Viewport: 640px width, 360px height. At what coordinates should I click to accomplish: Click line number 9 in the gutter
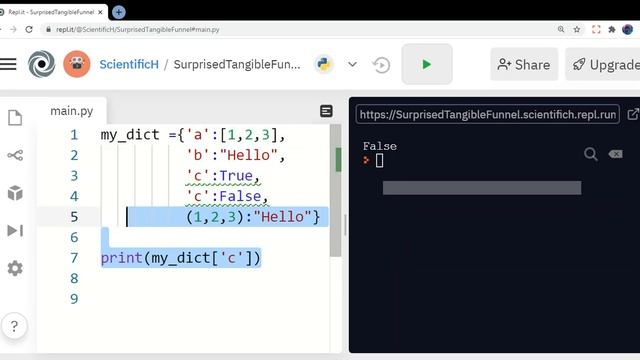click(74, 299)
